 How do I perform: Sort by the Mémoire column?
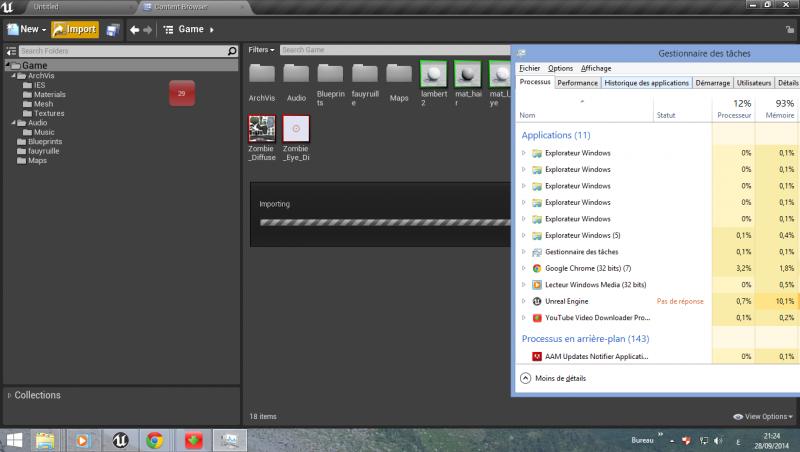[779, 109]
